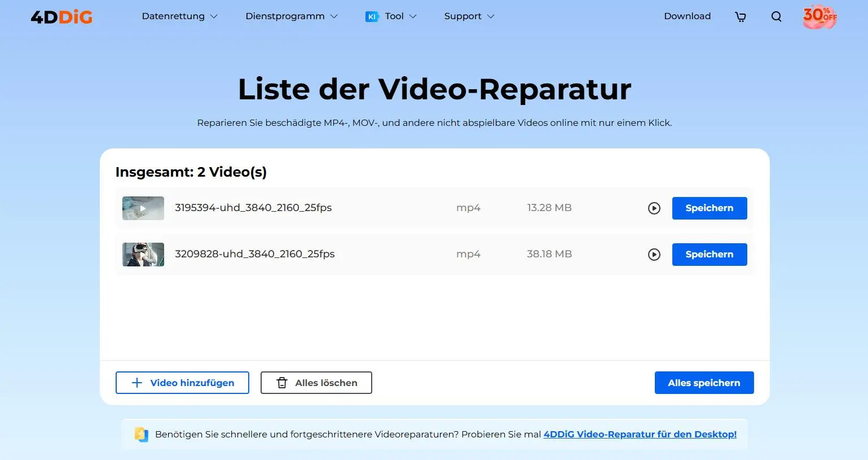
Task: Click Video hinzufügen to add video
Action: [182, 383]
